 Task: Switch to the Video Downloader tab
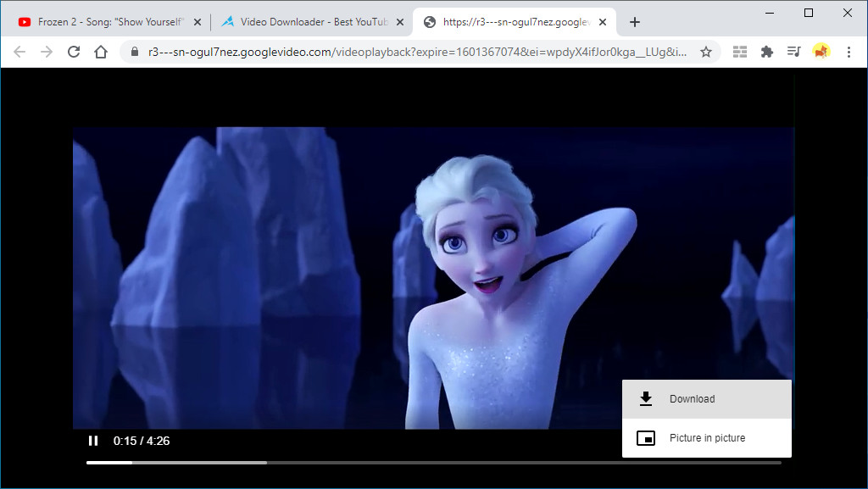pyautogui.click(x=313, y=22)
